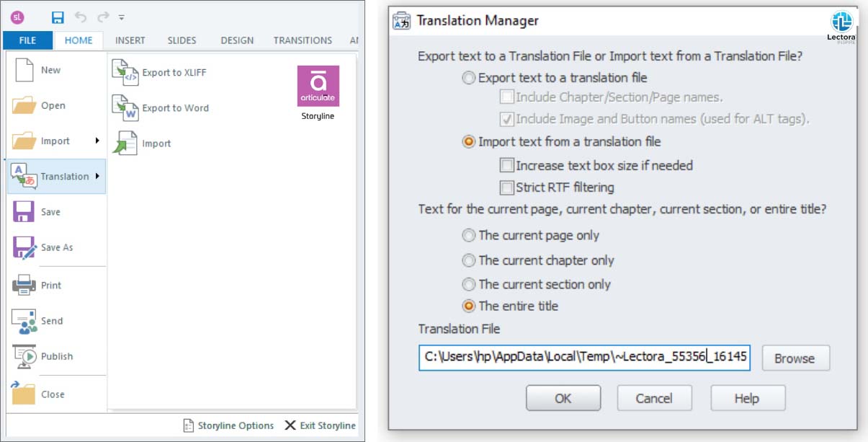Click the Save disk icon in quick access toolbar

[x=58, y=17]
